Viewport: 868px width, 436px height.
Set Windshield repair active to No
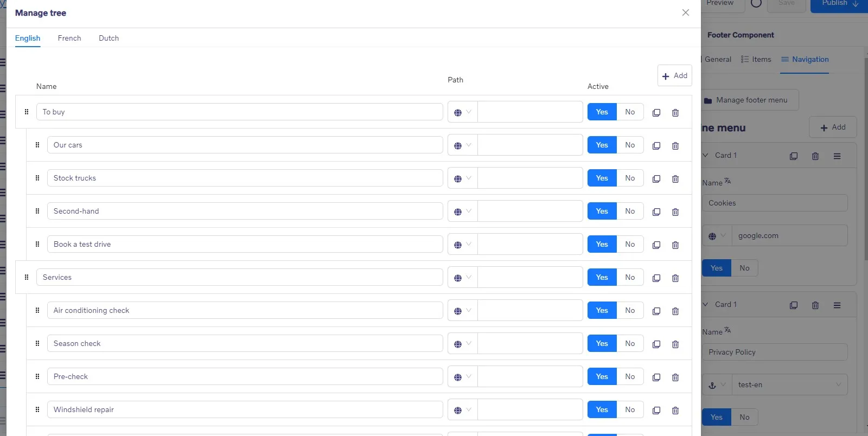(630, 409)
